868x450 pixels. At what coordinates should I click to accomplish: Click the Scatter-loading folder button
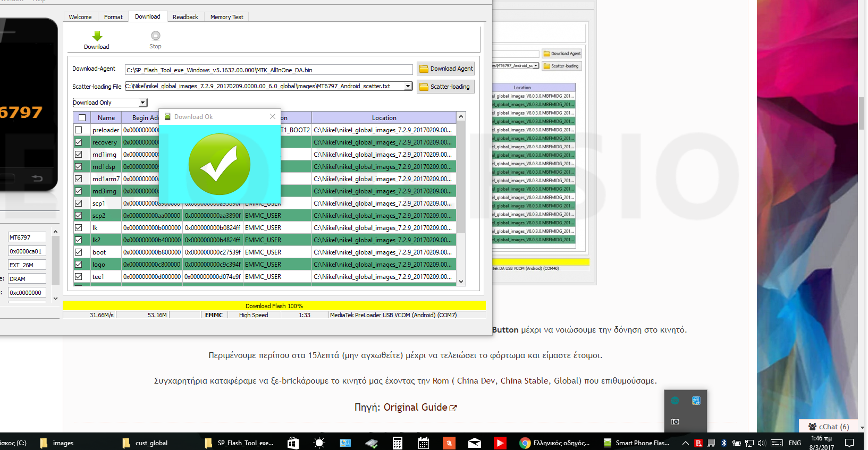(x=445, y=87)
